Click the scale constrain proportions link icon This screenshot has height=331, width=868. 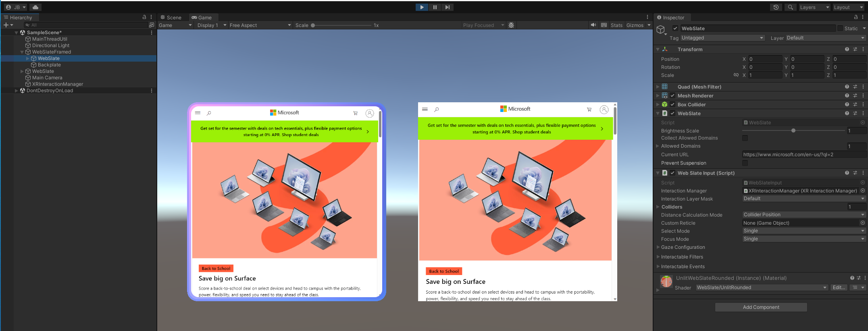point(736,75)
